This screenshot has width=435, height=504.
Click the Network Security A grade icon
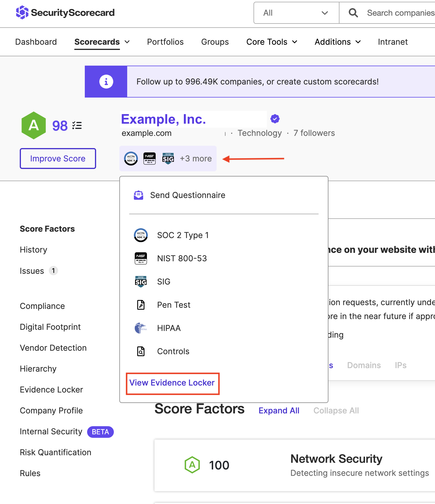tap(192, 465)
